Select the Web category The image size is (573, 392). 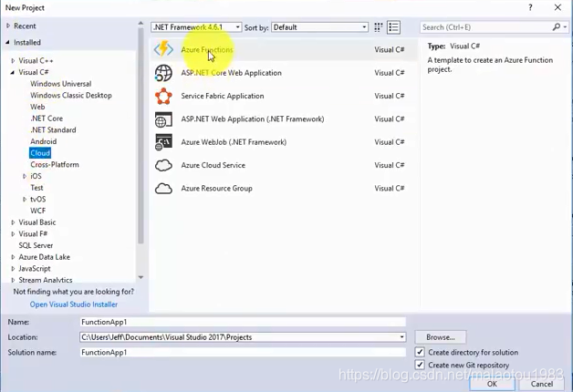[x=37, y=107]
